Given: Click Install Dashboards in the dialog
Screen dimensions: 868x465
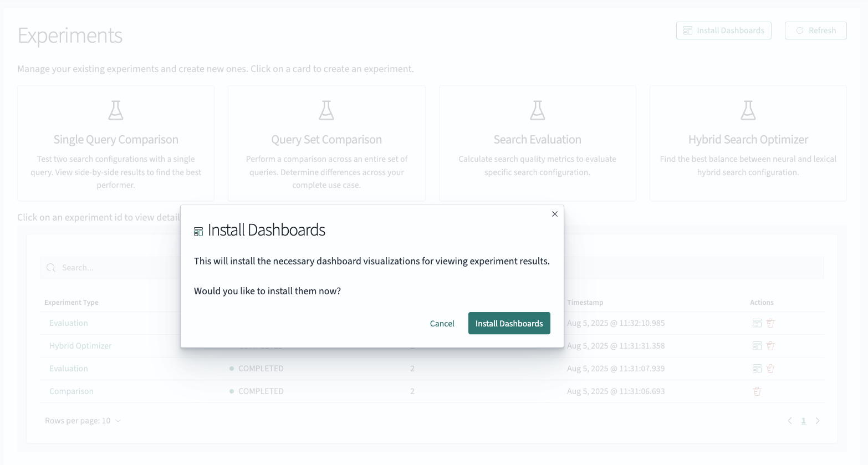Looking at the screenshot, I should coord(509,323).
